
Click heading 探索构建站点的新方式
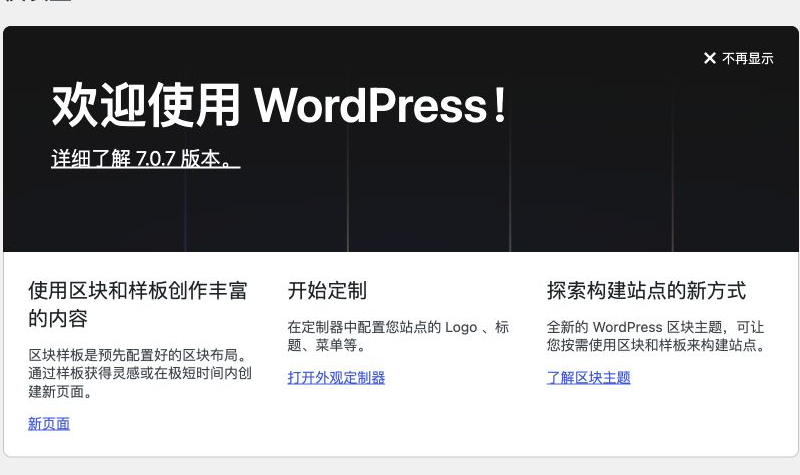coord(646,290)
